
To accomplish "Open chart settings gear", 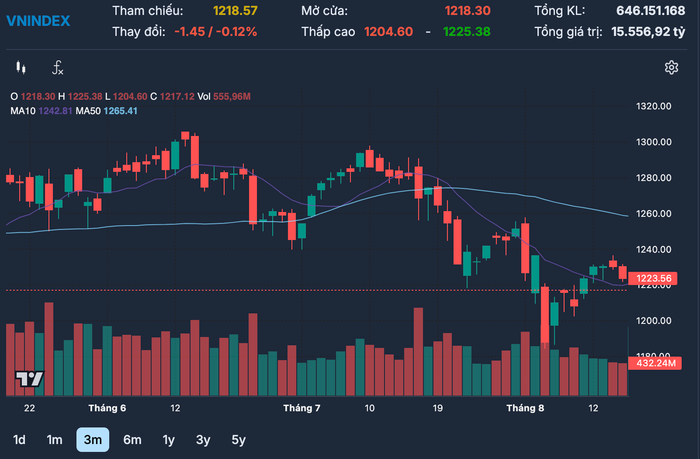I will pos(671,68).
